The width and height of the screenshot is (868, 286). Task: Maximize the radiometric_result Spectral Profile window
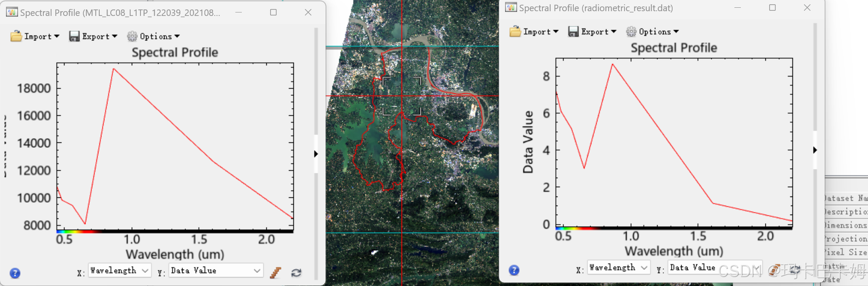coord(772,8)
